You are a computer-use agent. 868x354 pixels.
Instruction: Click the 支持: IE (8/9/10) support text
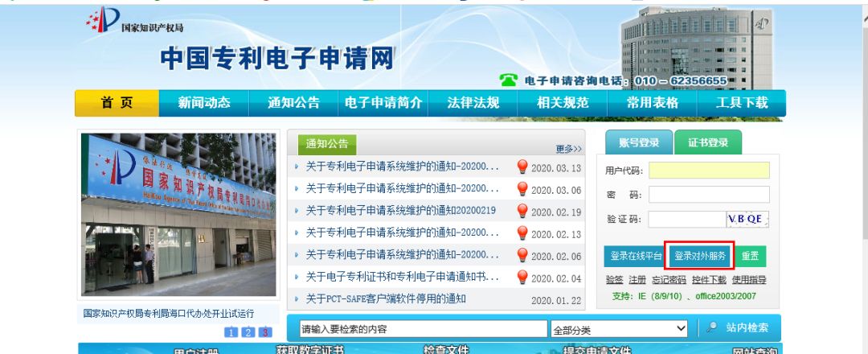point(684,296)
